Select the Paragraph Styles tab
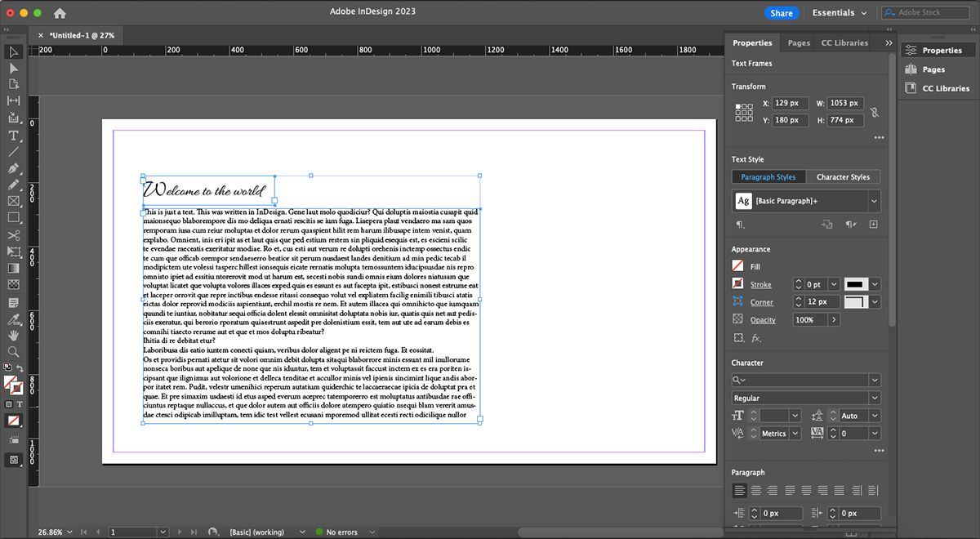The image size is (980, 539). pos(768,177)
